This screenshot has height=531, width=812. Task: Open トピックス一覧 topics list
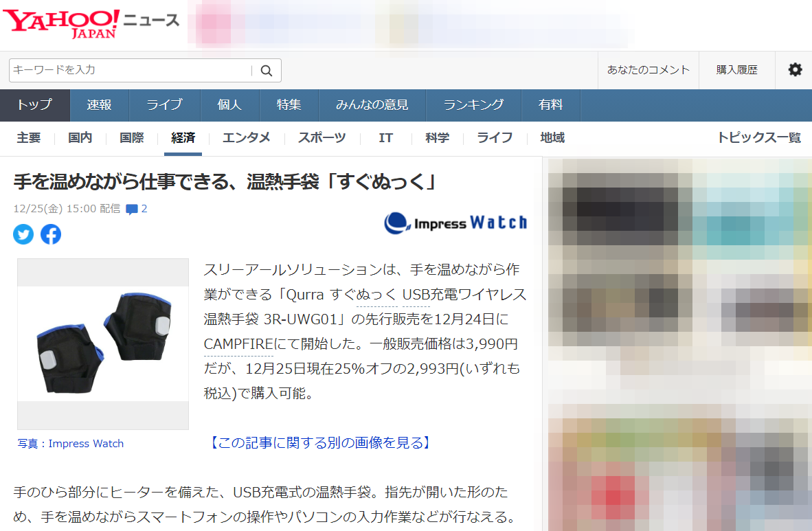758,138
